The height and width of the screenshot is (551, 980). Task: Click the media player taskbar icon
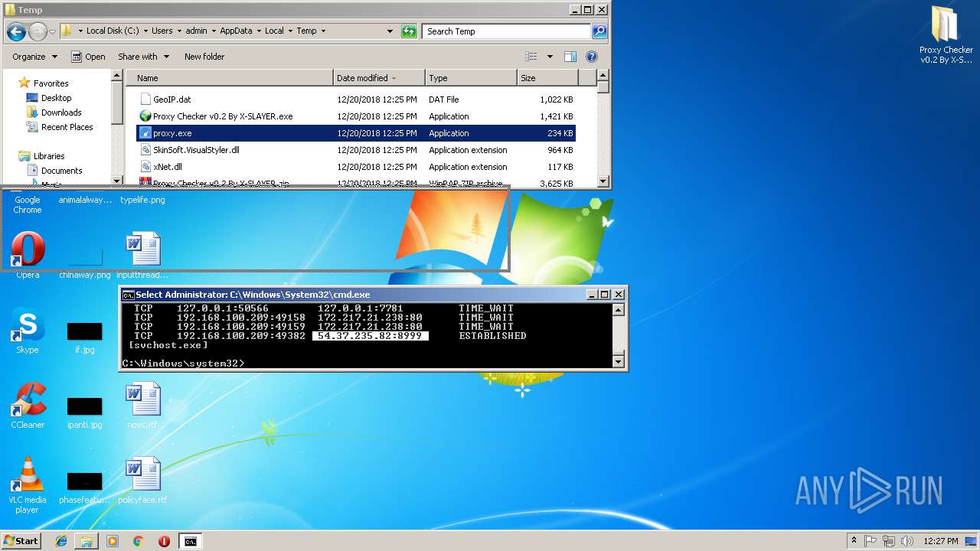tap(113, 541)
